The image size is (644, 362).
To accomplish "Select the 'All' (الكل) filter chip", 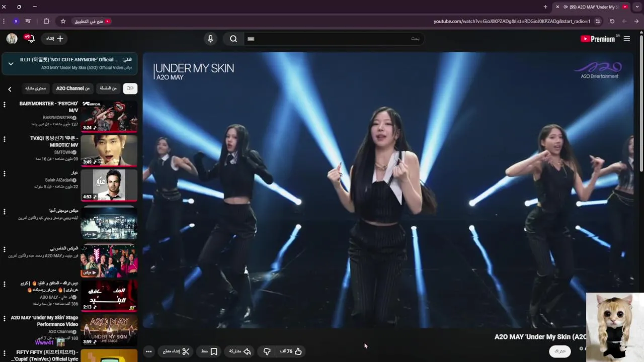I will pyautogui.click(x=130, y=88).
